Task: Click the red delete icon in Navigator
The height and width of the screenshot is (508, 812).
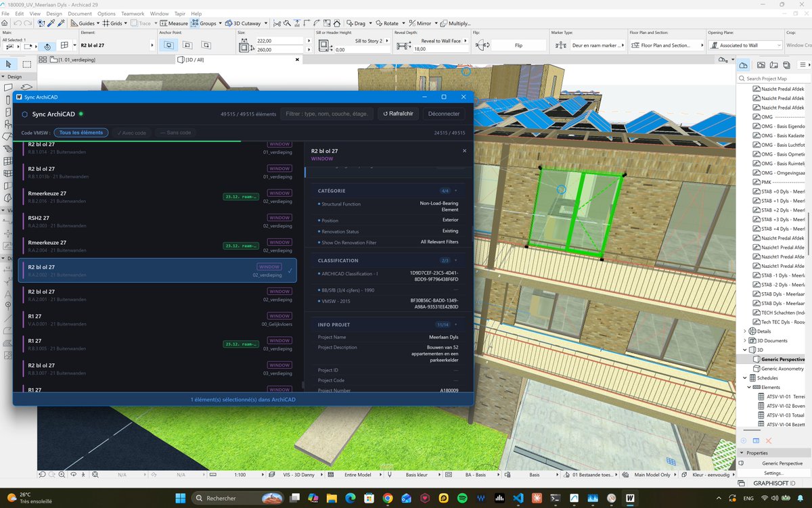Action: (769, 440)
